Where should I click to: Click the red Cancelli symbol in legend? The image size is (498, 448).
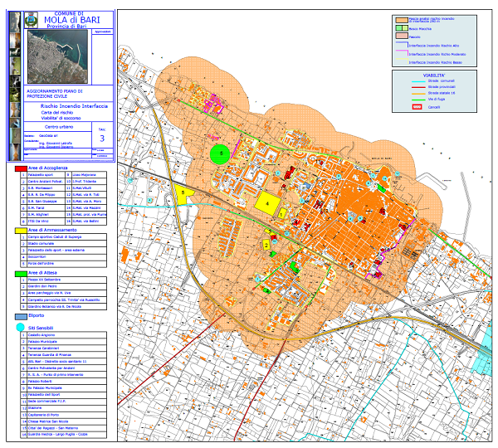418,106
